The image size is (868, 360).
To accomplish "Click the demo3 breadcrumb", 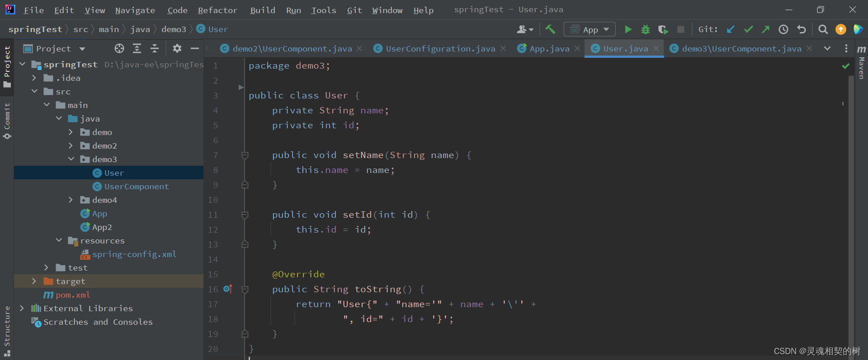I will coord(174,29).
